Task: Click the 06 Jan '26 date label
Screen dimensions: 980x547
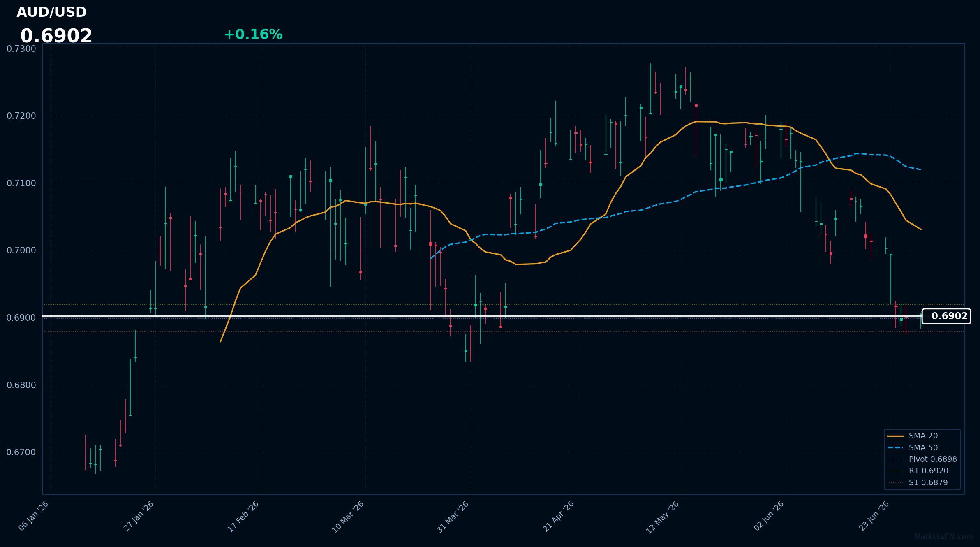Action: 33,516
